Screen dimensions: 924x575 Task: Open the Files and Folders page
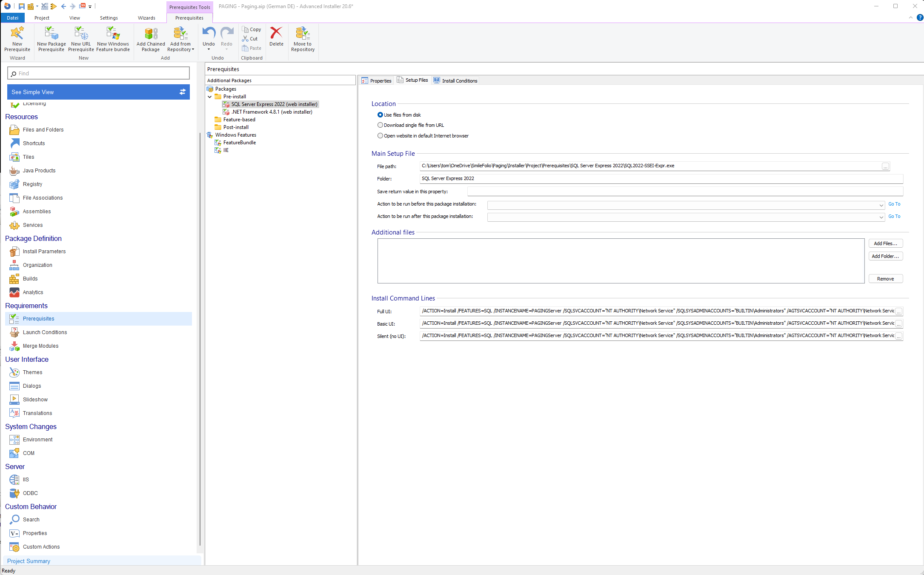43,130
